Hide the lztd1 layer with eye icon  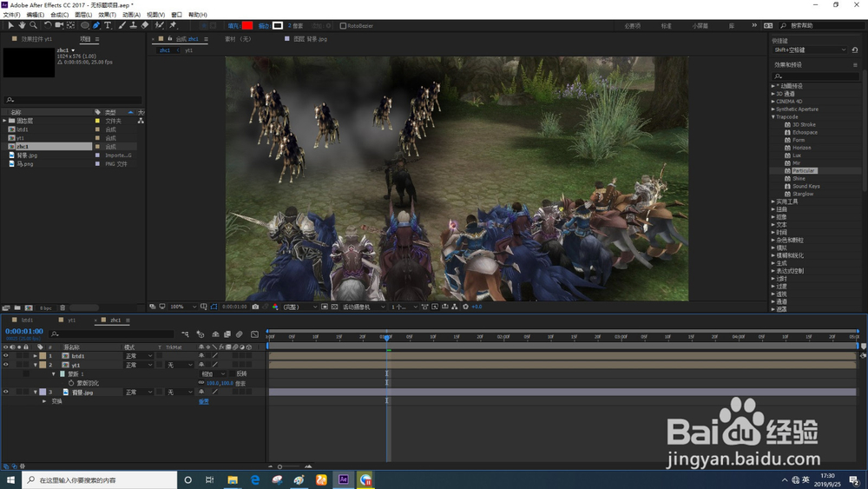[x=6, y=356]
